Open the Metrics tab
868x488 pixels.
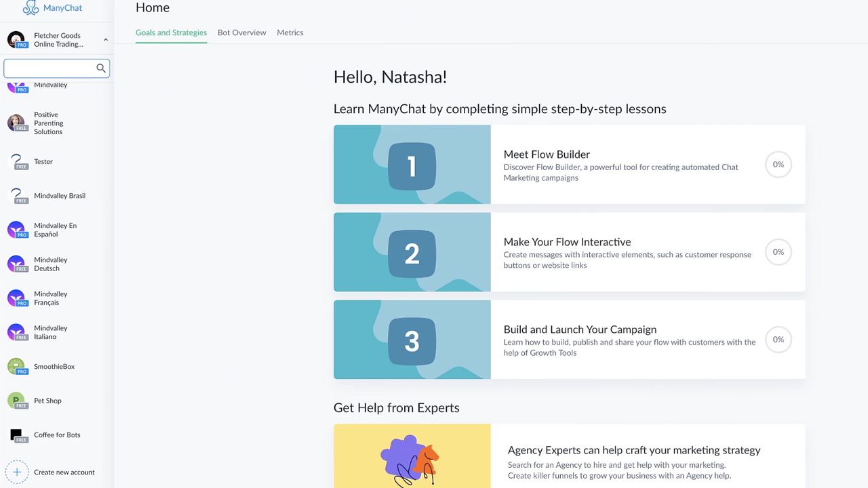(290, 33)
